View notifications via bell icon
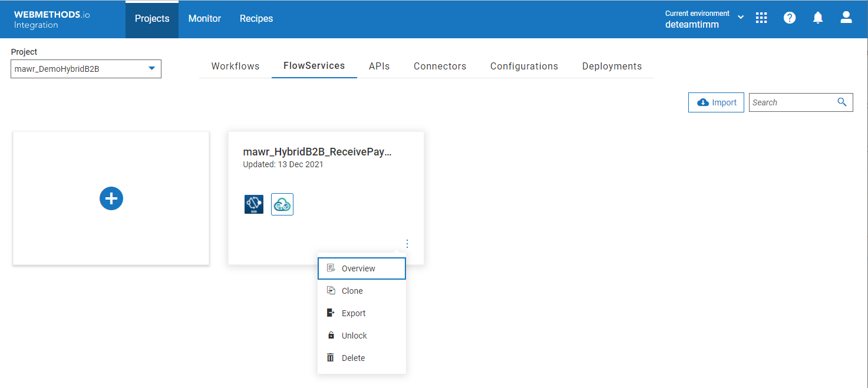The image size is (868, 388). tap(818, 18)
